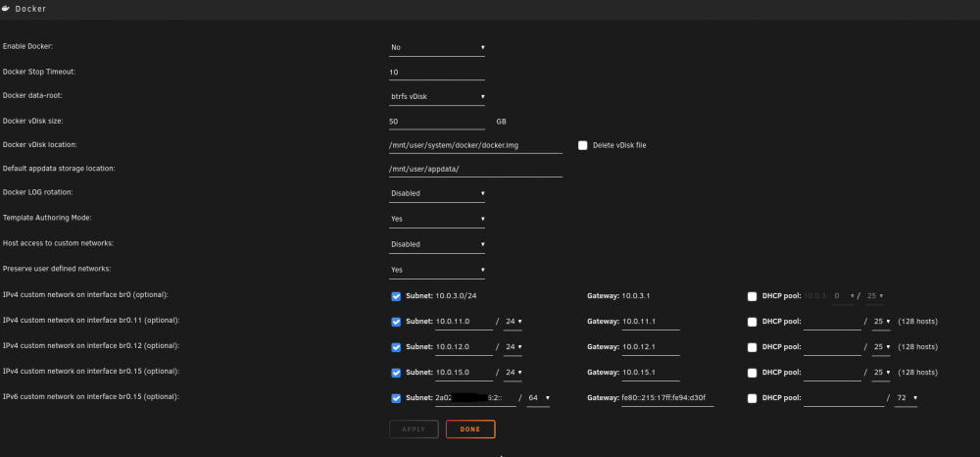Click the 10.0.12.0 subnet address field
This screenshot has height=457, width=980.
coord(464,347)
